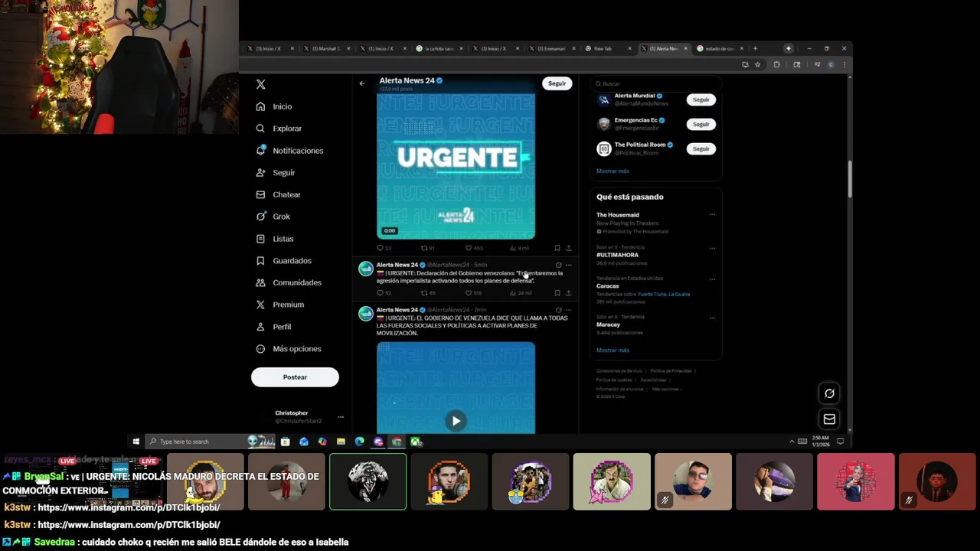Open Grok icon on the 7min post

click(558, 310)
